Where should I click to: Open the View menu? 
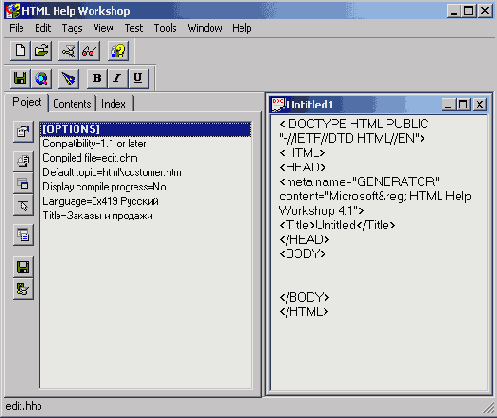point(103,28)
